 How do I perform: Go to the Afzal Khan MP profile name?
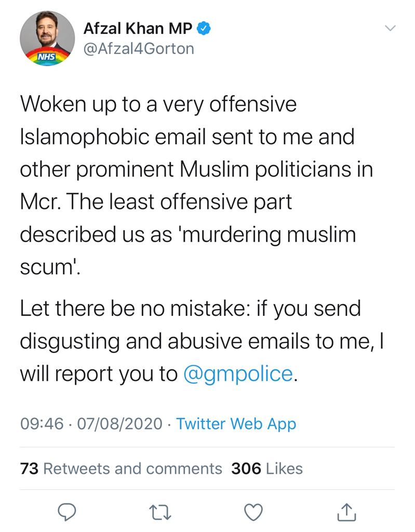[x=138, y=29]
